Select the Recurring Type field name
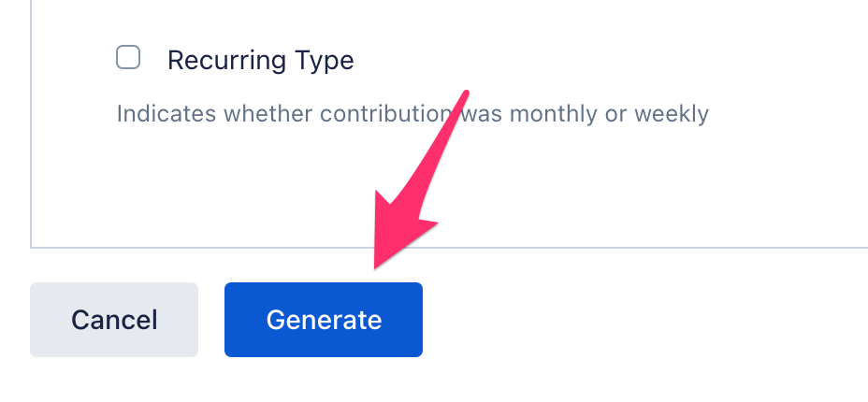 point(260,61)
